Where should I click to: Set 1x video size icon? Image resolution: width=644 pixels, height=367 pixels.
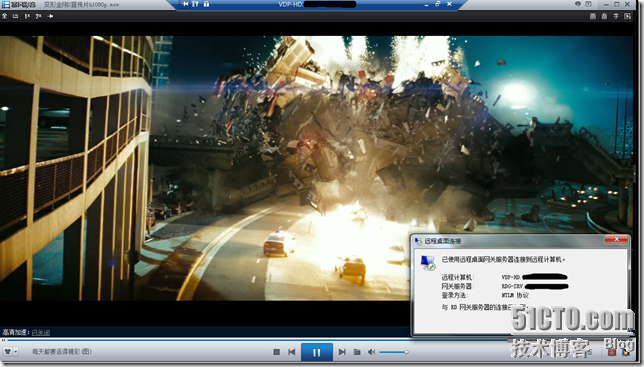[x=27, y=16]
